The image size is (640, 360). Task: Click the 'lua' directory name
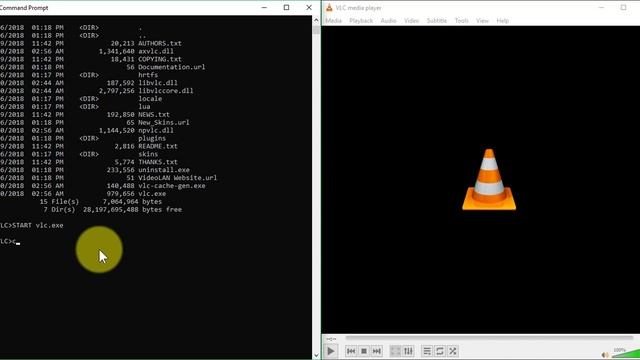click(x=144, y=107)
